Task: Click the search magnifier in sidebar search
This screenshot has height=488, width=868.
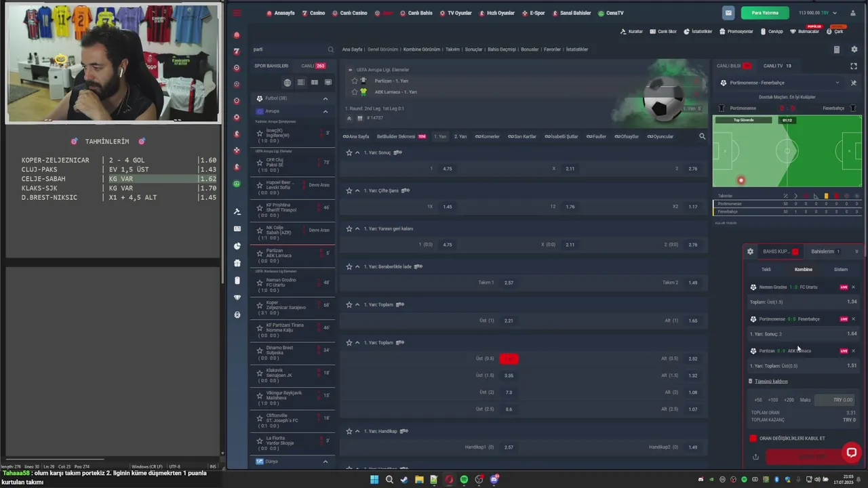Action: click(331, 49)
